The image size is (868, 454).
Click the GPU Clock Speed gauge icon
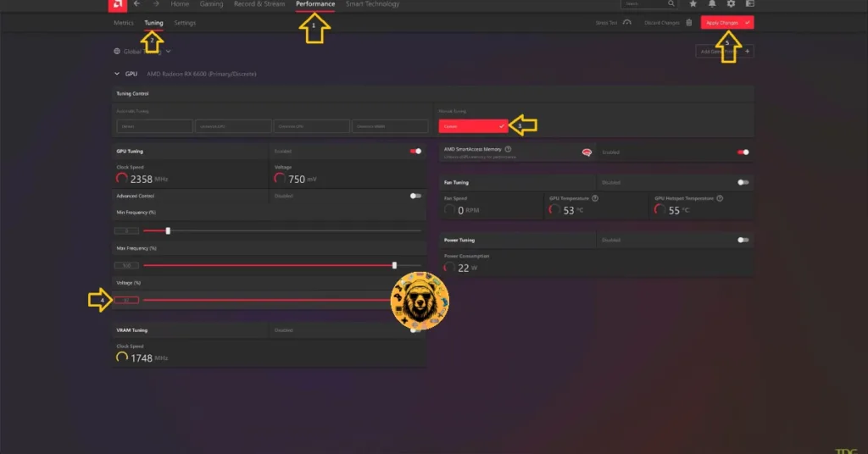click(x=122, y=179)
